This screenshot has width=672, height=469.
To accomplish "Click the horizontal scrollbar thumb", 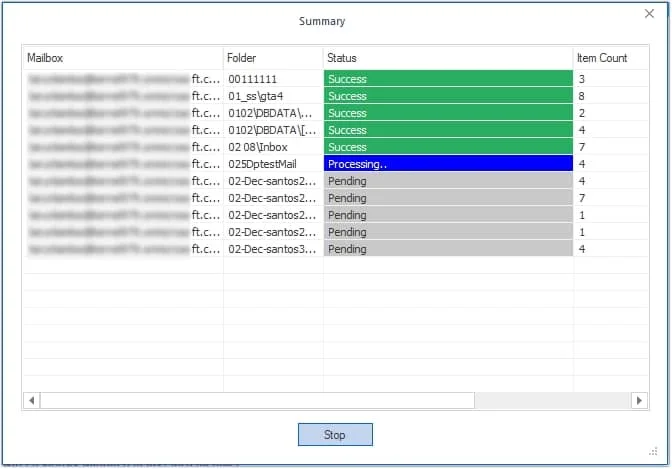I will click(x=257, y=400).
